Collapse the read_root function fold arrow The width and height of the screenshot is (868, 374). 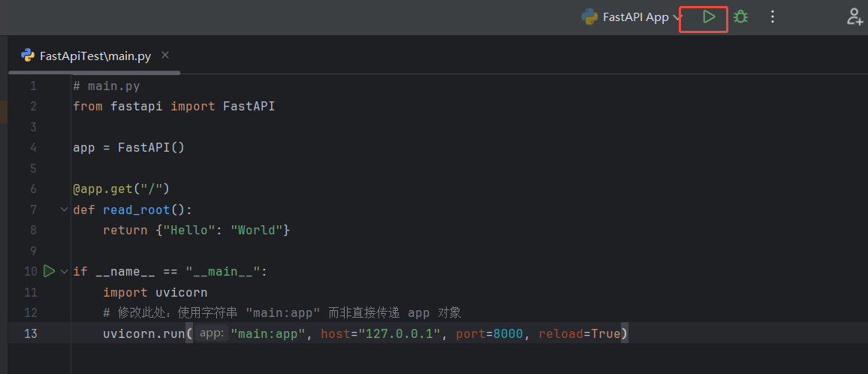click(x=65, y=210)
